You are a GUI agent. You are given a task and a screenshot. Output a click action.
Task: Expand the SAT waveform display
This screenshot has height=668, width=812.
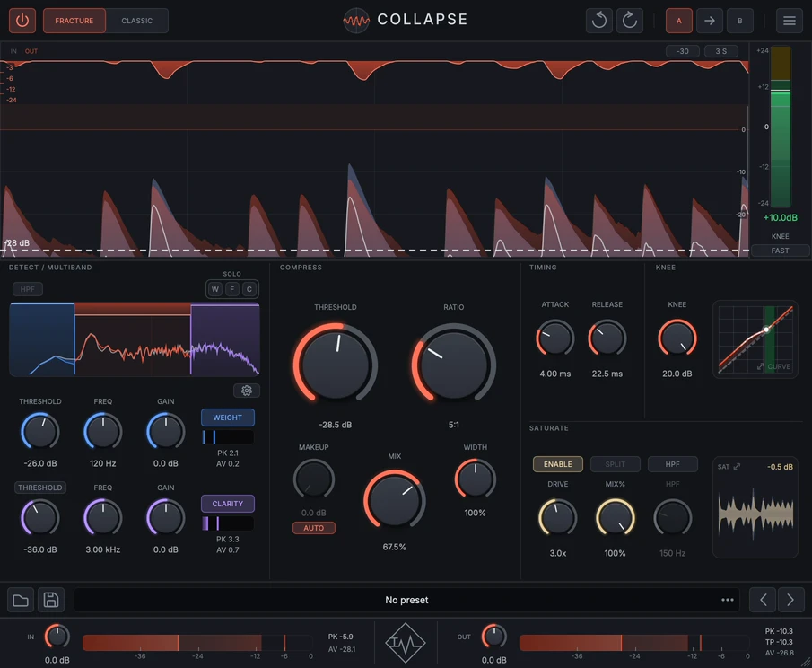(737, 466)
